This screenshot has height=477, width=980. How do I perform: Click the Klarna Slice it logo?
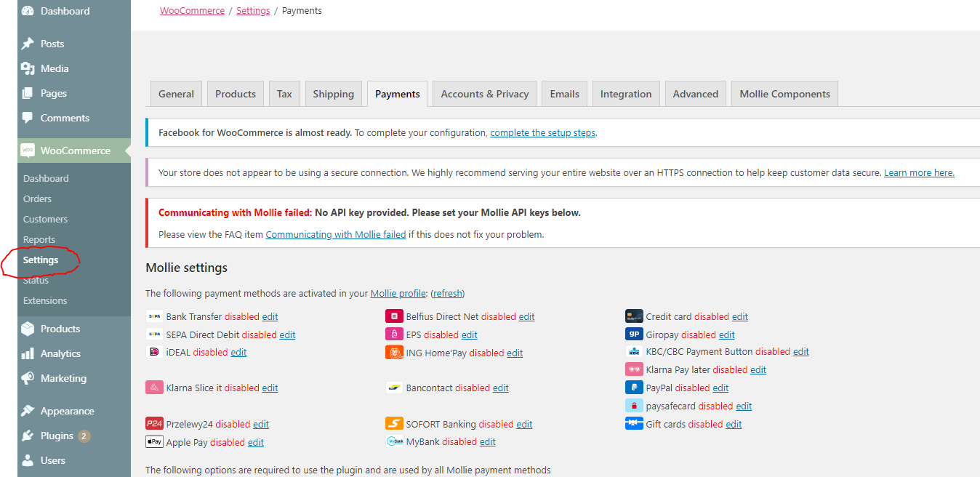click(154, 388)
